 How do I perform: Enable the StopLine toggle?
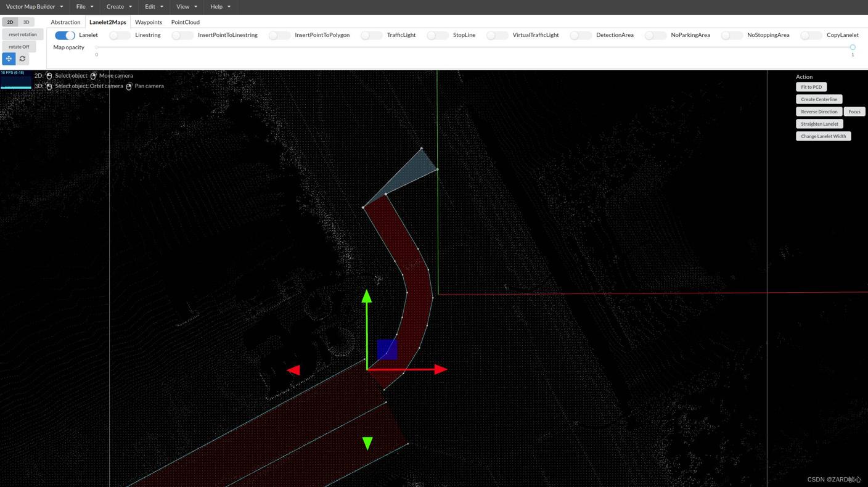point(437,35)
